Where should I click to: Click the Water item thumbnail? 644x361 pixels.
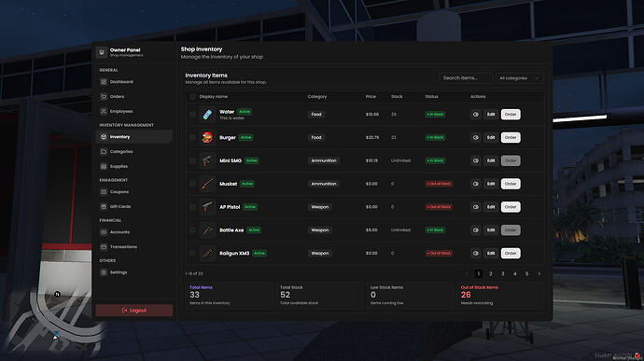(x=207, y=114)
